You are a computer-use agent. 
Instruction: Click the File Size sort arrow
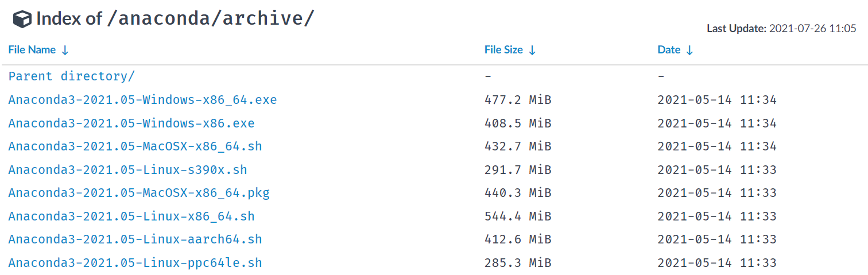coord(532,51)
